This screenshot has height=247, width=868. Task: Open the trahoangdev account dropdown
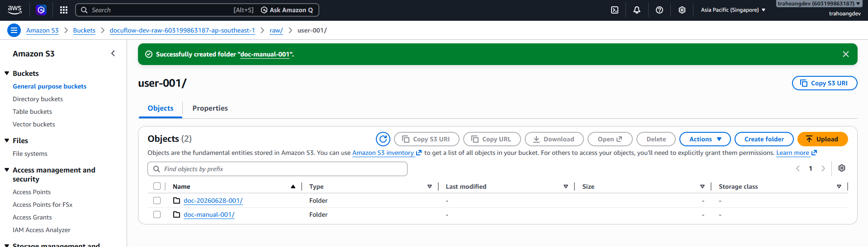[819, 4]
